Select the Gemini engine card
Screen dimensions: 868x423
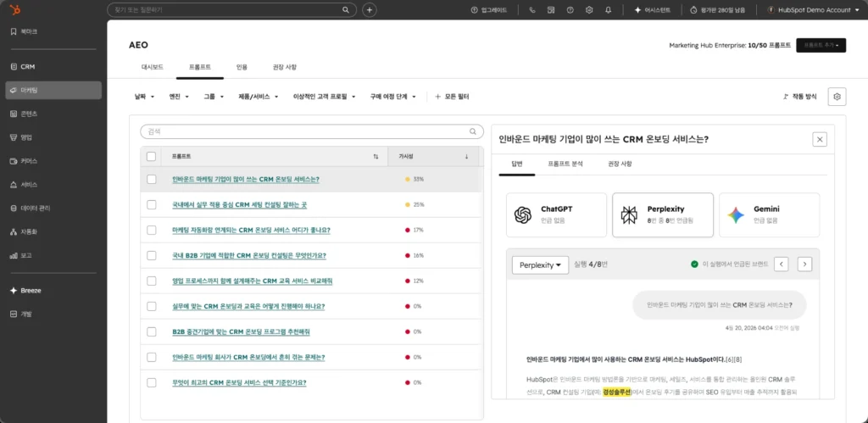(770, 214)
